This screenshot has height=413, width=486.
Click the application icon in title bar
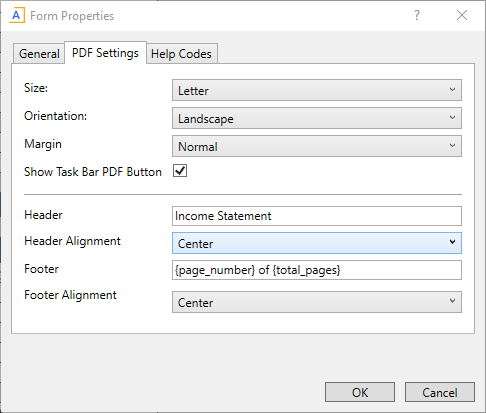pos(17,16)
